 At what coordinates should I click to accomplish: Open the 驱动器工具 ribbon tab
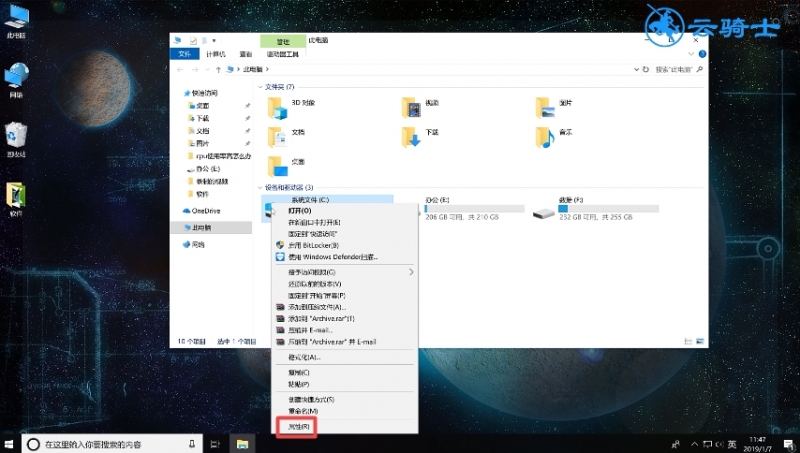click(283, 54)
